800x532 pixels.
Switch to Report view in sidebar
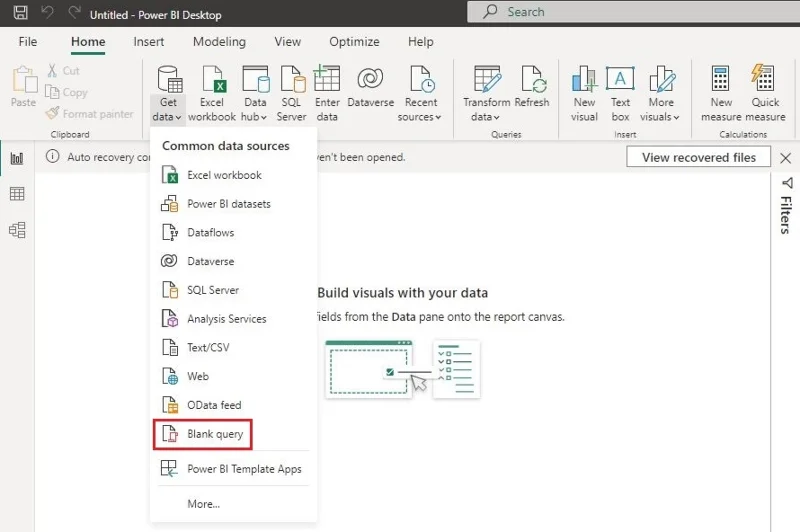point(17,158)
